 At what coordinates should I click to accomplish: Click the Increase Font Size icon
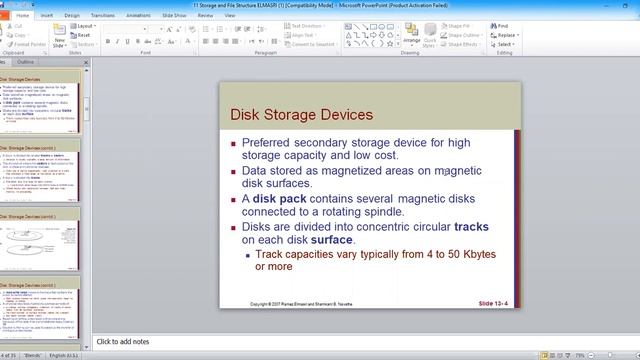[x=169, y=29]
